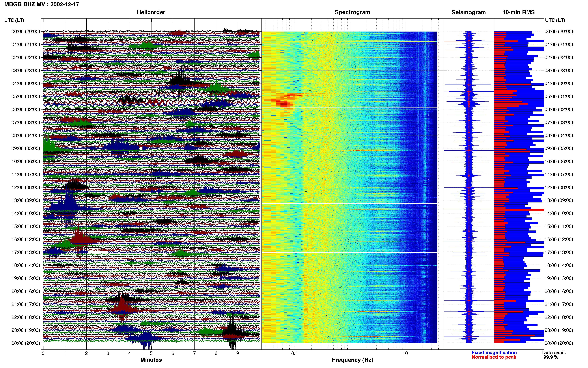The width and height of the screenshot is (588, 368).
Task: Click helicorder-side time label '01:00 (21:00)'
Action: coord(26,45)
